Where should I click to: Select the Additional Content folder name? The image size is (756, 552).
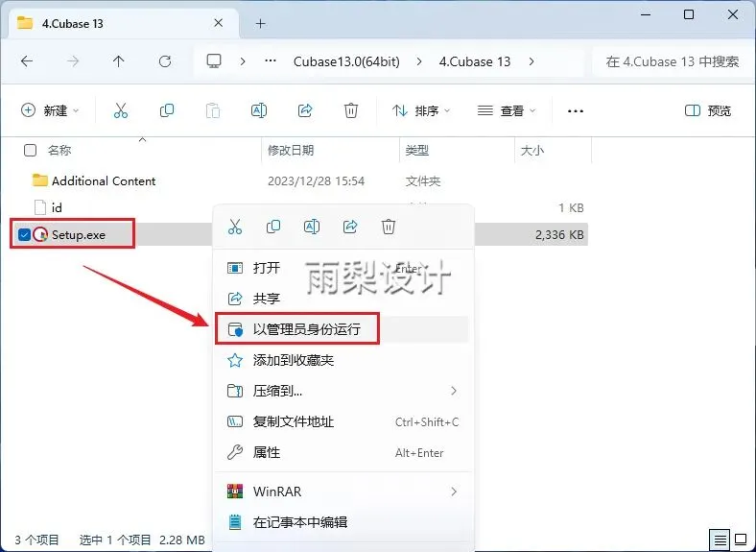coord(104,180)
